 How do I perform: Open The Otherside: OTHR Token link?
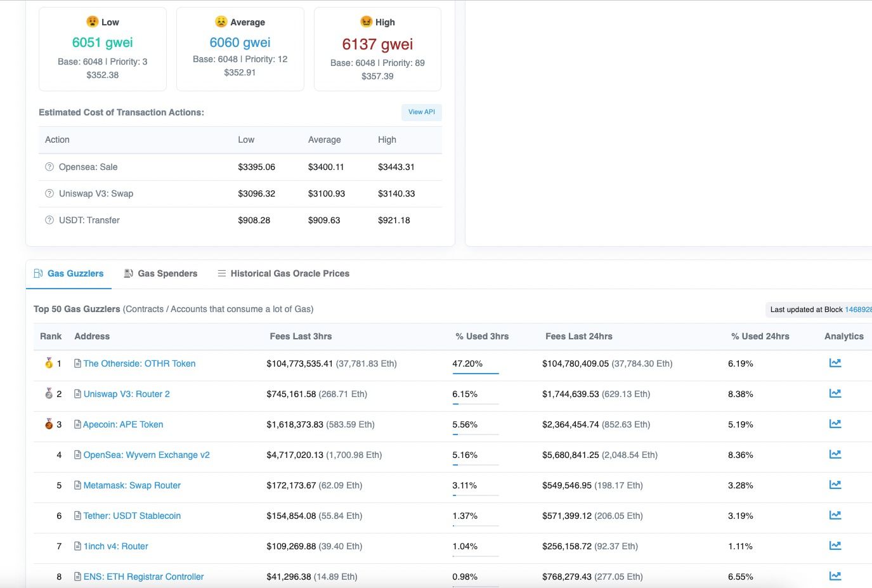pos(139,363)
